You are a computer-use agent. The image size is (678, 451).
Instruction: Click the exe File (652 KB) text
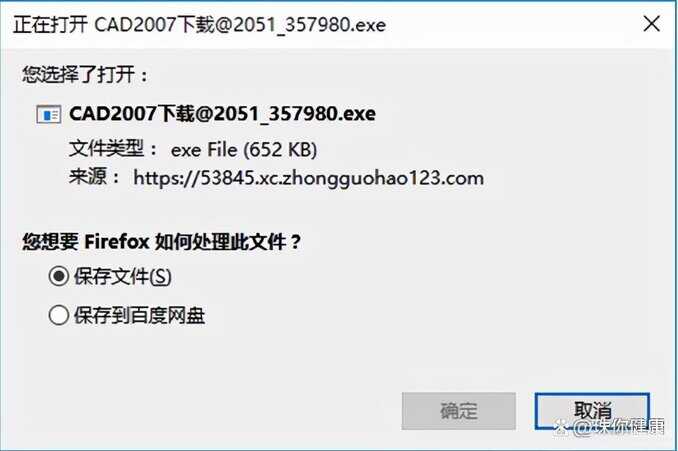[244, 150]
